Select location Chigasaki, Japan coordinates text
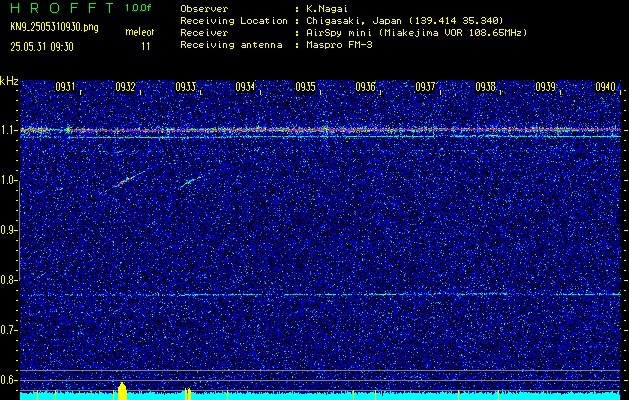The image size is (629, 400). click(405, 21)
